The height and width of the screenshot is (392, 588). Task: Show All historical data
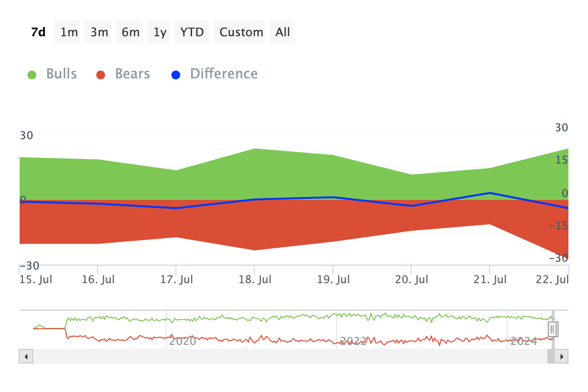click(283, 32)
